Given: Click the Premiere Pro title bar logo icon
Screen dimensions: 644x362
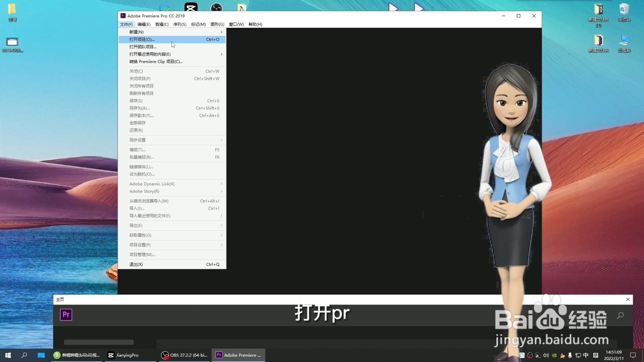Looking at the screenshot, I should click(x=123, y=16).
